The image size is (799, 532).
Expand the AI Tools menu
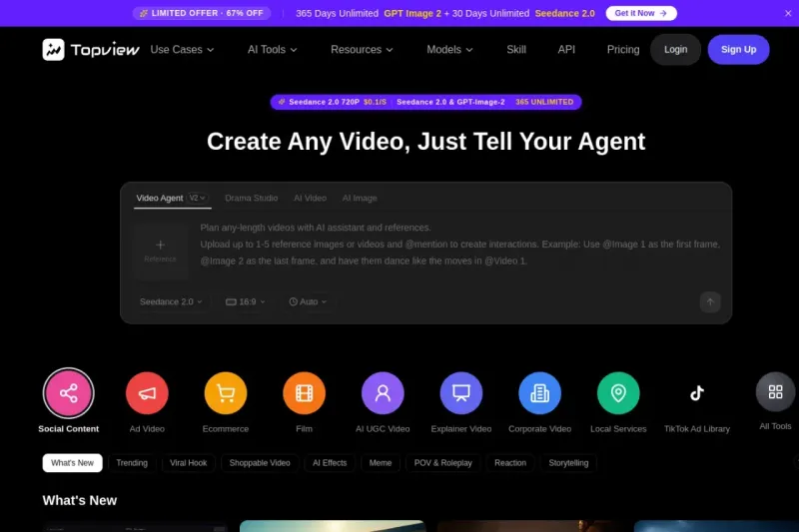[272, 49]
